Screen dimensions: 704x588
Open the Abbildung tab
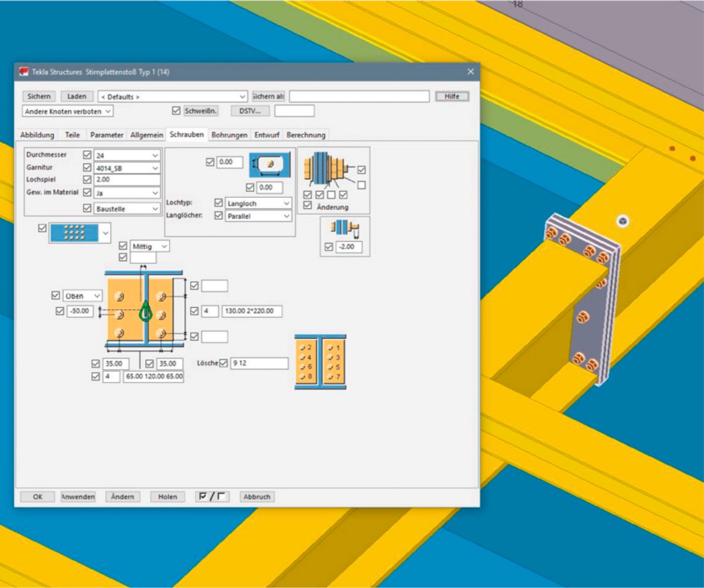tap(37, 135)
